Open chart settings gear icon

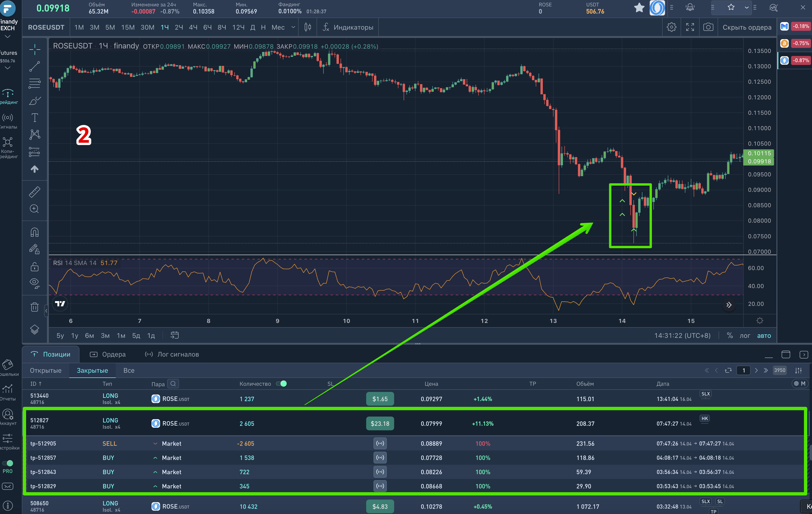[x=671, y=27]
